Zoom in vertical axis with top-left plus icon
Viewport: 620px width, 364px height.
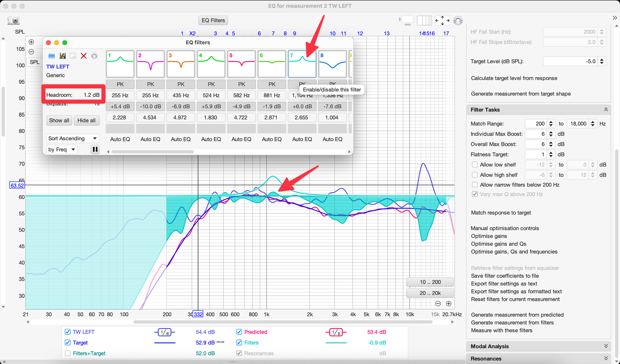[31, 42]
